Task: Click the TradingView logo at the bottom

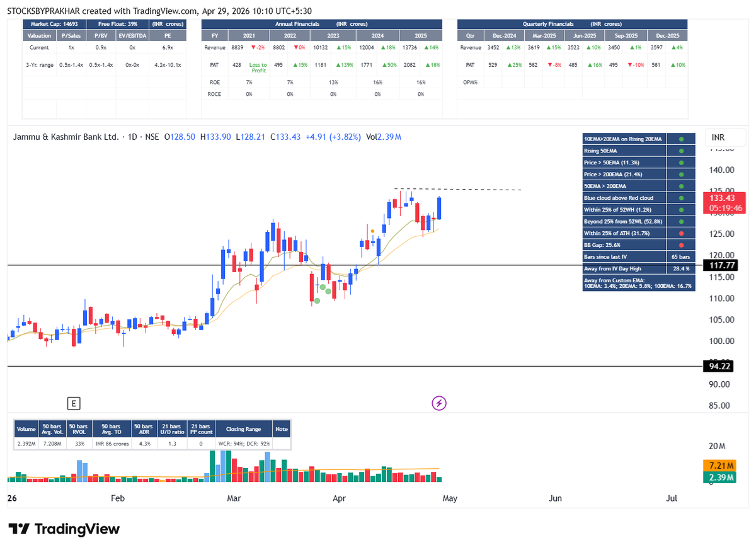Action: pyautogui.click(x=64, y=529)
